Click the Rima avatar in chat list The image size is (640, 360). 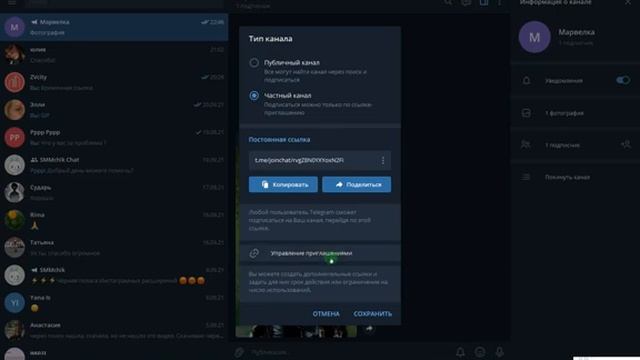click(14, 220)
